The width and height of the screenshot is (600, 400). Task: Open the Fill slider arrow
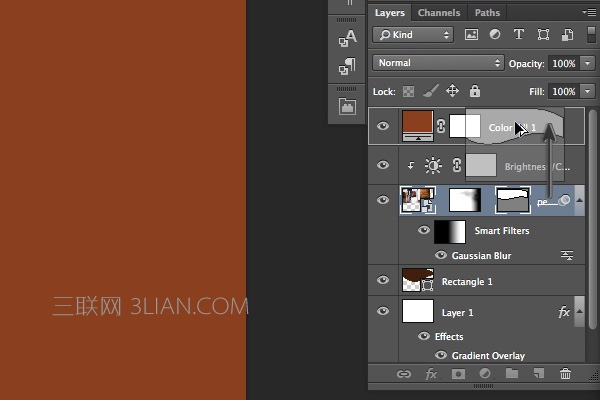coord(587,91)
